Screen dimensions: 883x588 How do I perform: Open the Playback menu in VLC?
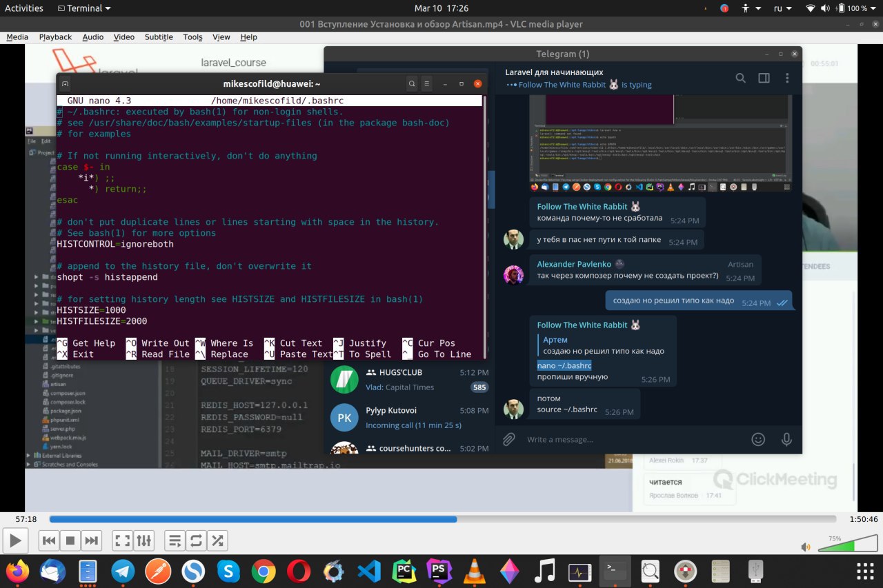(55, 37)
